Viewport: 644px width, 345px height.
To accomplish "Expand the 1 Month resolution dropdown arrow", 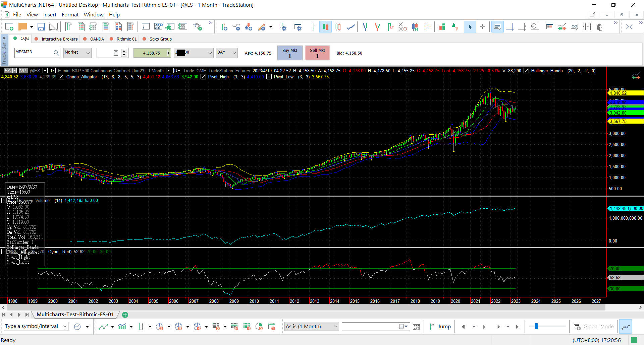I will point(168,71).
